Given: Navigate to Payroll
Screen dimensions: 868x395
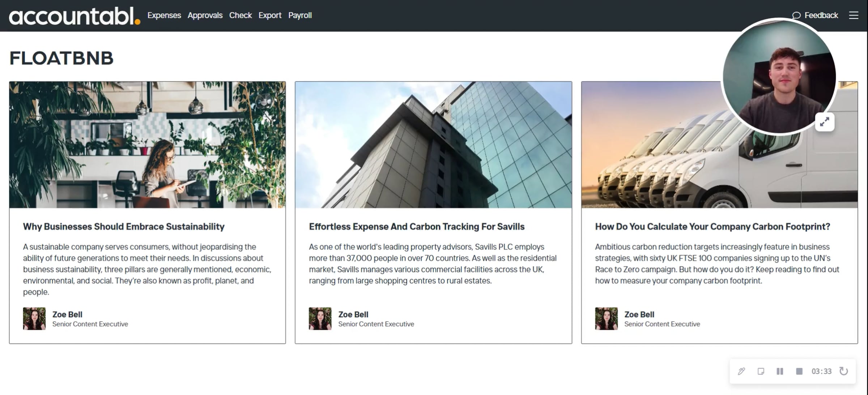Looking at the screenshot, I should coord(300,15).
